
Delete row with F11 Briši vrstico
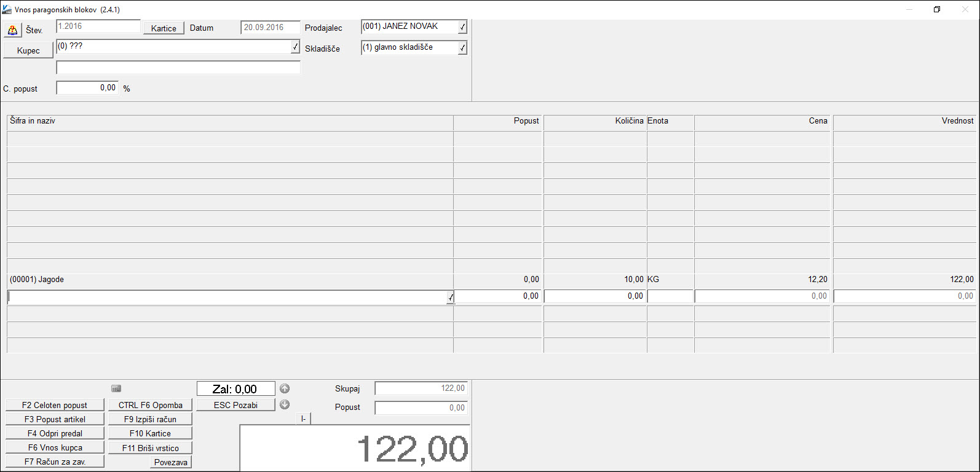tap(150, 448)
